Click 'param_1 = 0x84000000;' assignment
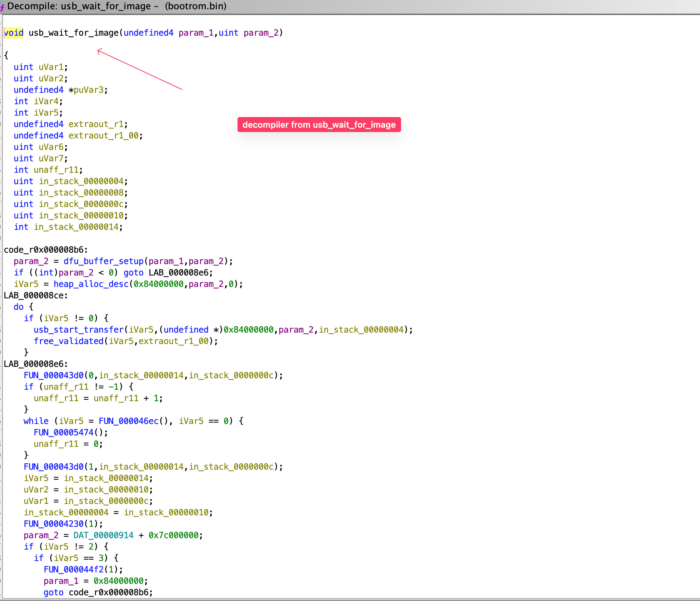Viewport: 700px width, 601px height. pyautogui.click(x=96, y=581)
